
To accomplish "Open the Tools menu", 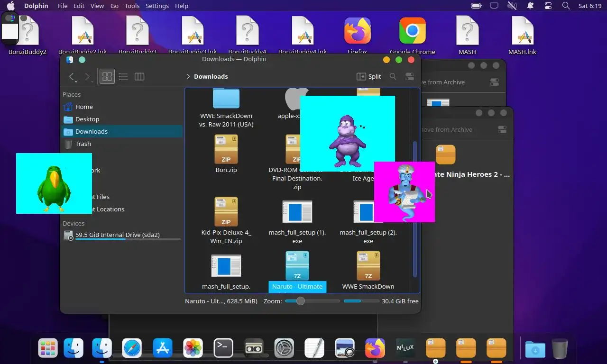I will pyautogui.click(x=132, y=6).
